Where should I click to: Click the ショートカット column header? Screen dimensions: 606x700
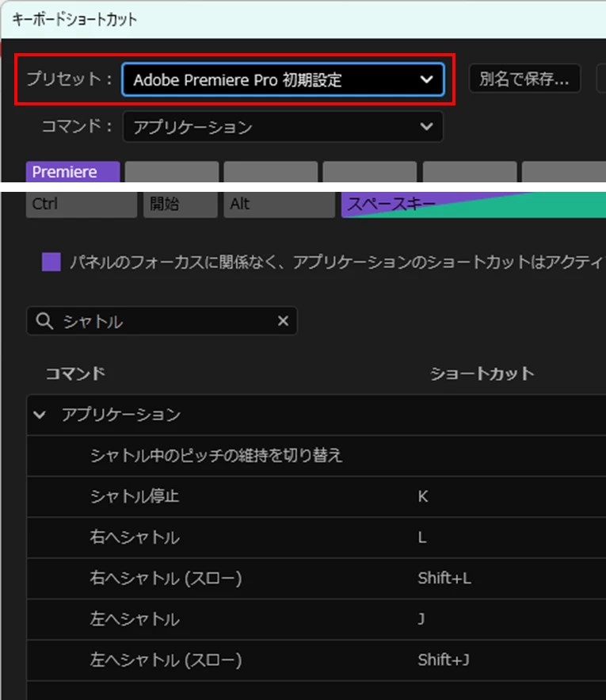(x=482, y=373)
